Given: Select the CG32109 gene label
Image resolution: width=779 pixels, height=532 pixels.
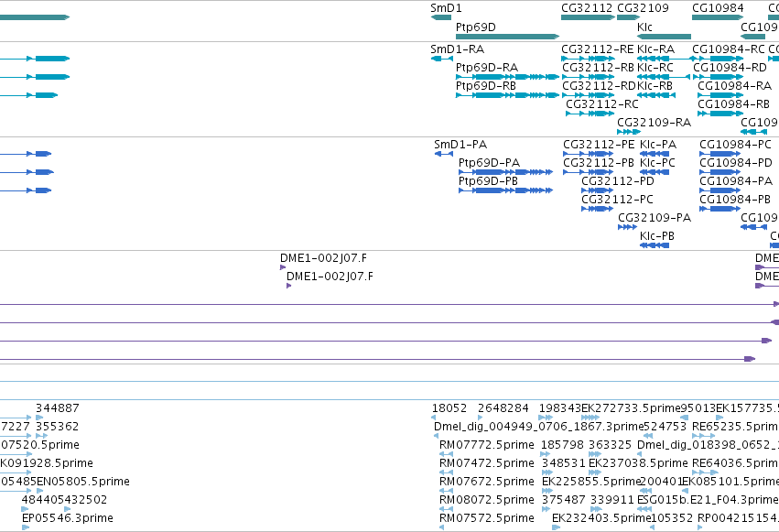Looking at the screenshot, I should coord(643,8).
